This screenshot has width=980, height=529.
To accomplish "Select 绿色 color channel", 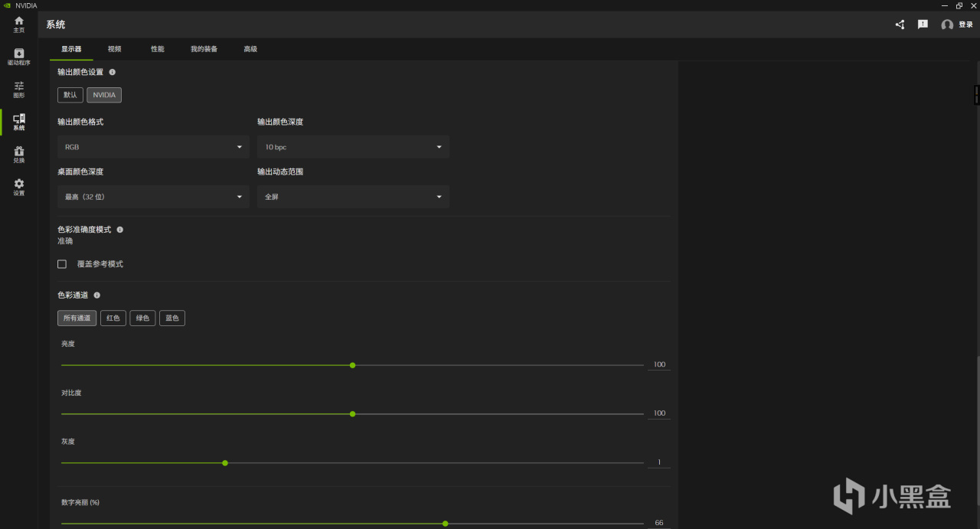I will 142,318.
